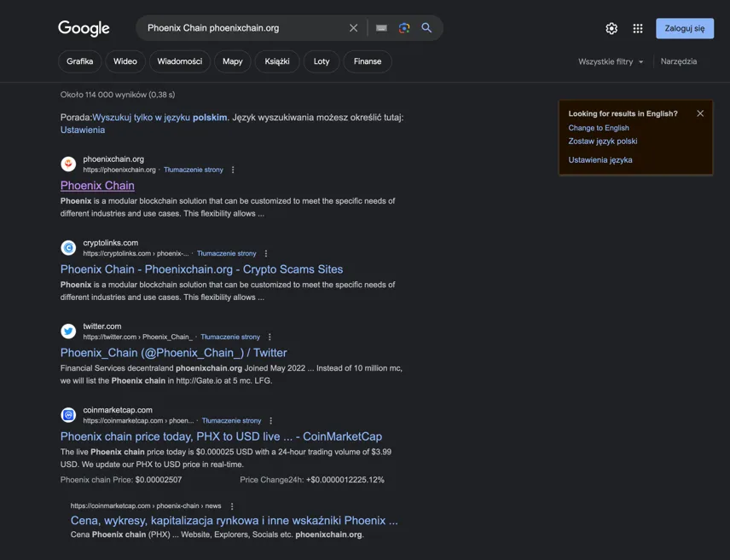
Task: Click the 'Looking for results in English?' heading
Action: point(623,113)
